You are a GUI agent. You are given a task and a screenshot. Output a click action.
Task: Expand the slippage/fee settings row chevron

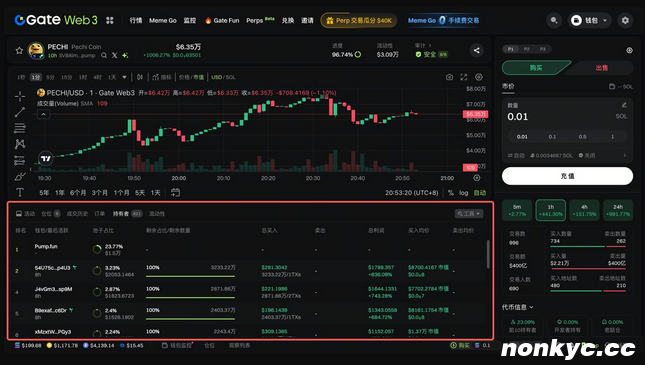click(625, 155)
